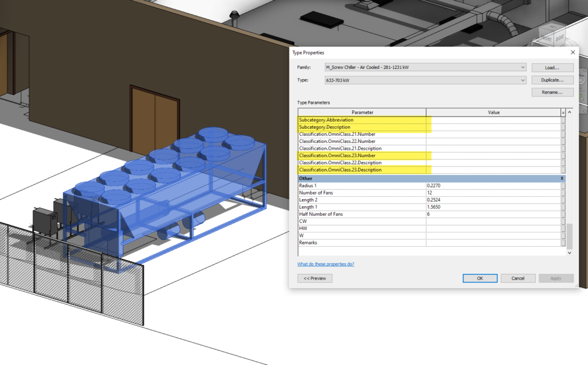Click the empty Classification.OmniClass.23.Number value cell

click(493, 156)
